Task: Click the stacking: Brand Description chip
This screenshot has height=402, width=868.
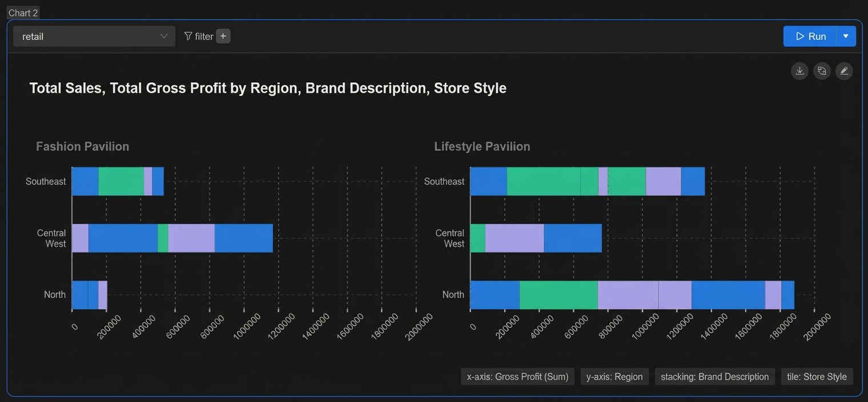Action: 715,376
